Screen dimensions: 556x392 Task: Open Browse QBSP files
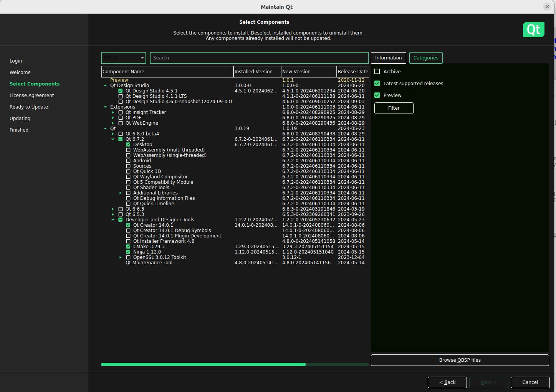pos(460,360)
